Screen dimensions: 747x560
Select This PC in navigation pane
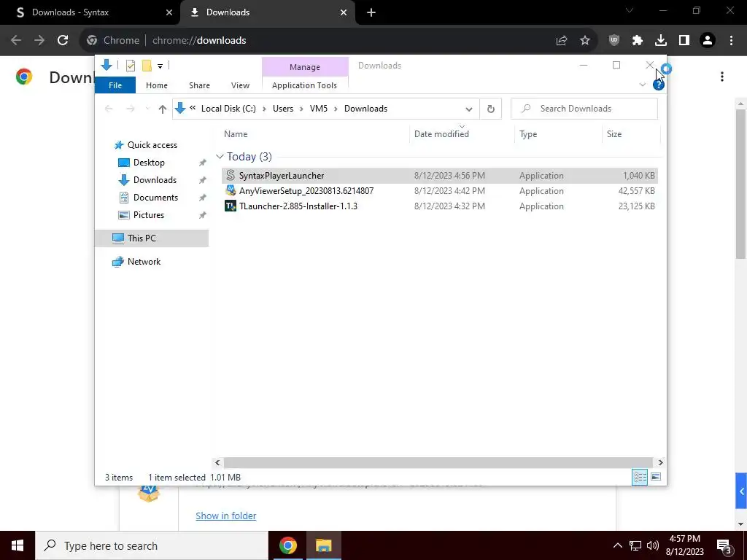[x=152, y=238]
